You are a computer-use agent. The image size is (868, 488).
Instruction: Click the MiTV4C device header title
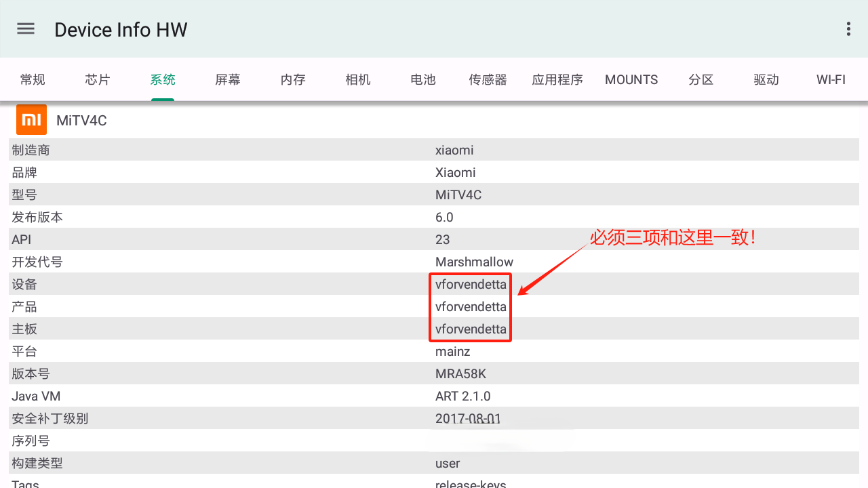pos(81,121)
